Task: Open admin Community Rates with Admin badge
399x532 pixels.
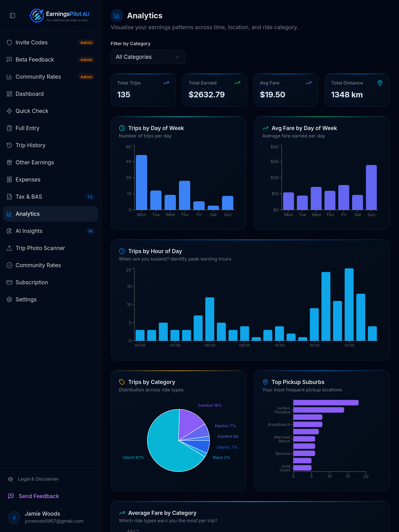Action: coord(50,77)
